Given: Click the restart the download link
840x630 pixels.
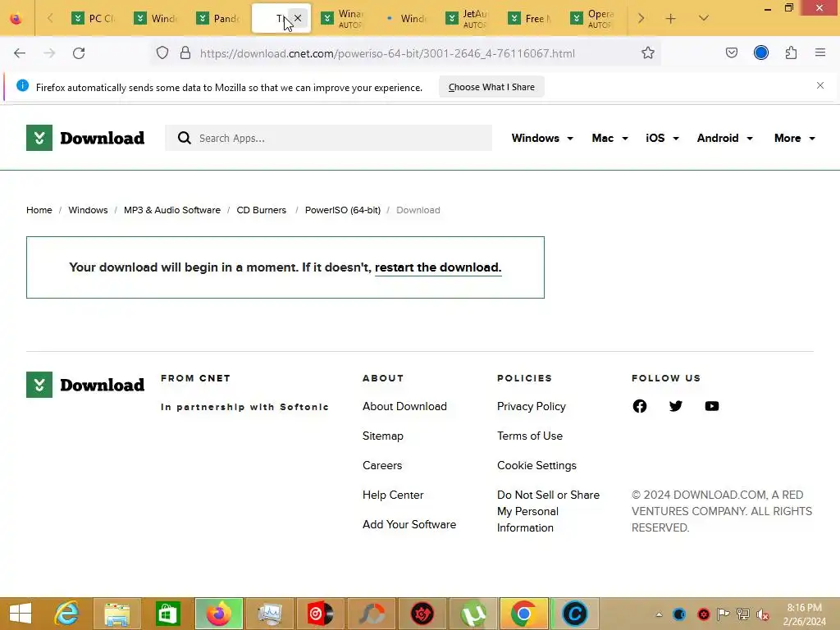Looking at the screenshot, I should (x=438, y=267).
